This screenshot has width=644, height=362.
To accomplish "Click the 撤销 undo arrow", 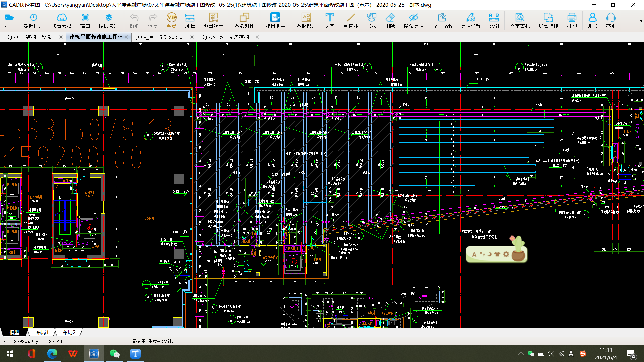I will pyautogui.click(x=134, y=21).
